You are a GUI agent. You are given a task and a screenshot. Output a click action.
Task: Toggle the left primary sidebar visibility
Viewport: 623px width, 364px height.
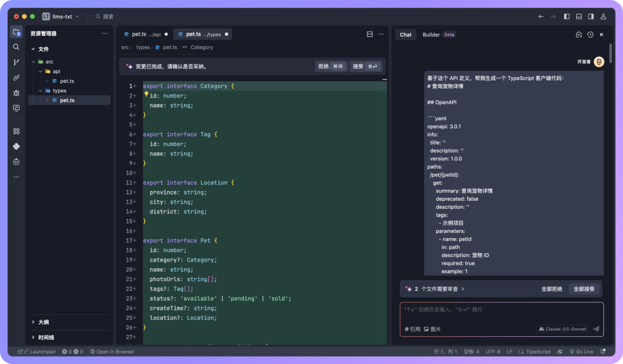[x=567, y=17]
